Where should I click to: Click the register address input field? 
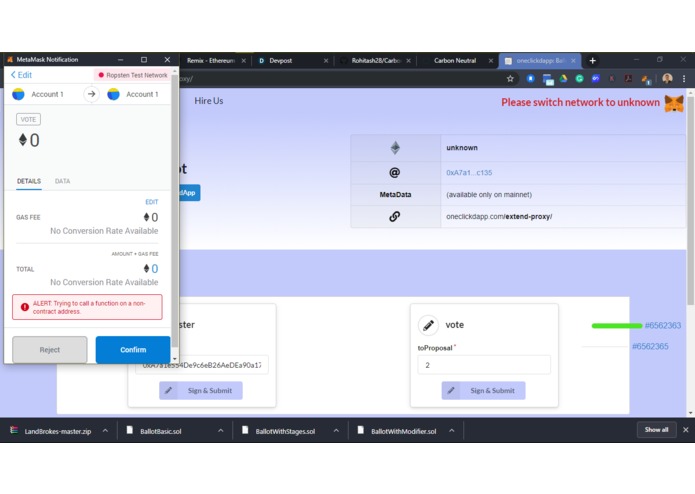coord(202,365)
